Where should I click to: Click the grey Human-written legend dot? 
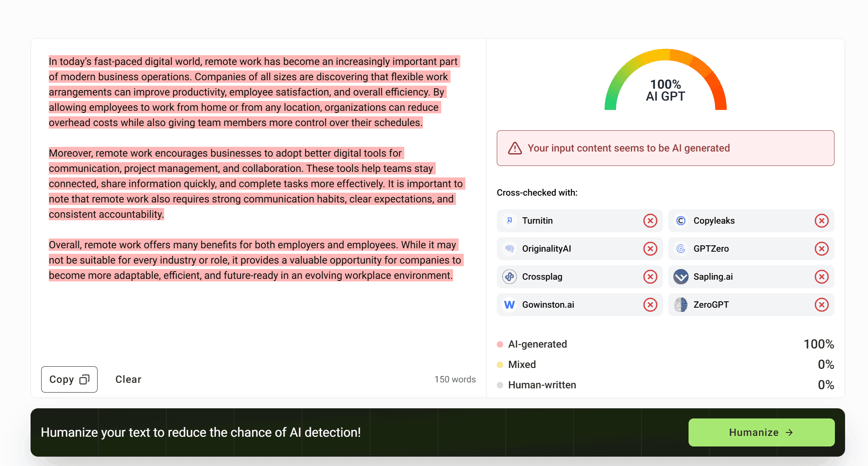tap(500, 385)
